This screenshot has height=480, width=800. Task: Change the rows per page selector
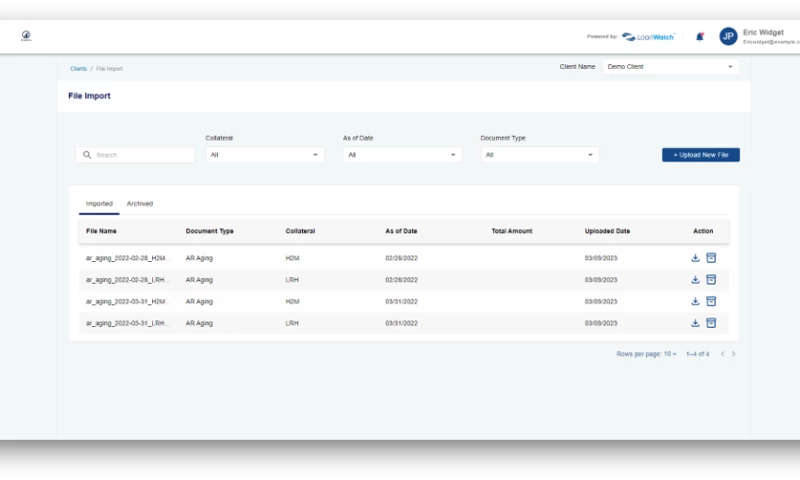(670, 354)
